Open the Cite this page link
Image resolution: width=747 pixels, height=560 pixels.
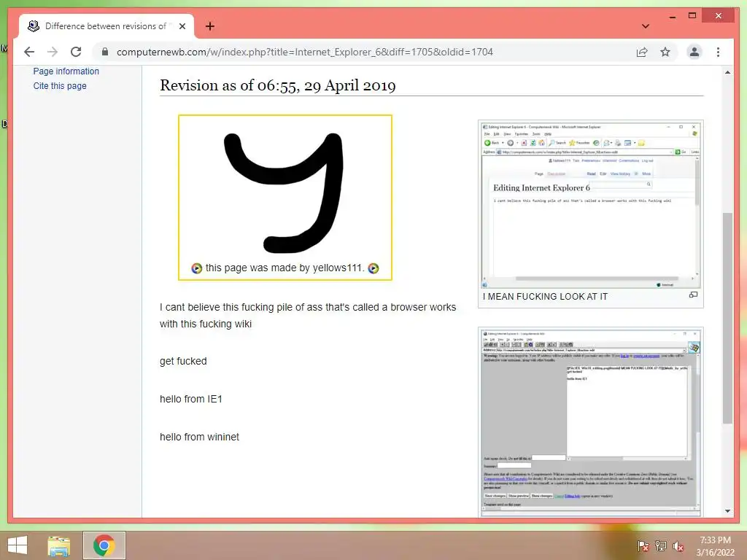tap(60, 86)
